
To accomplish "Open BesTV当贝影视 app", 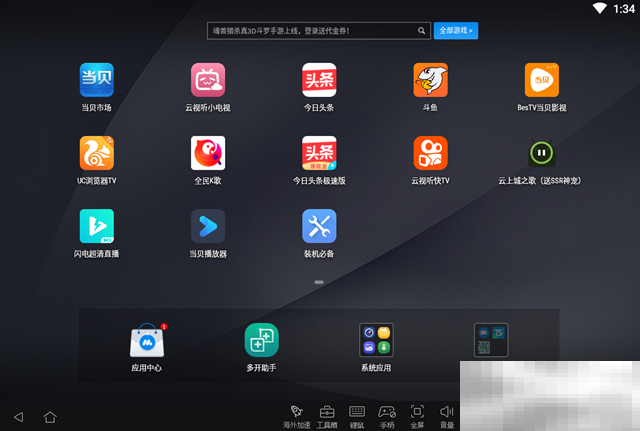I will [542, 80].
